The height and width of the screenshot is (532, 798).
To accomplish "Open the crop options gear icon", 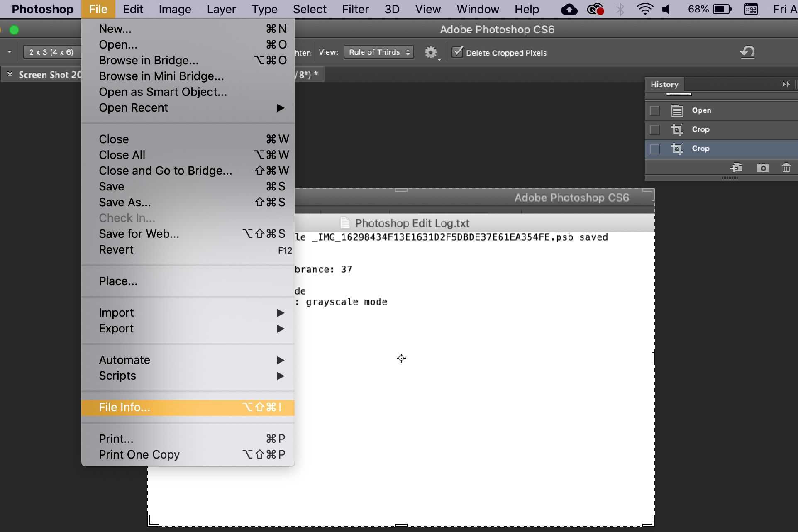I will coord(431,52).
